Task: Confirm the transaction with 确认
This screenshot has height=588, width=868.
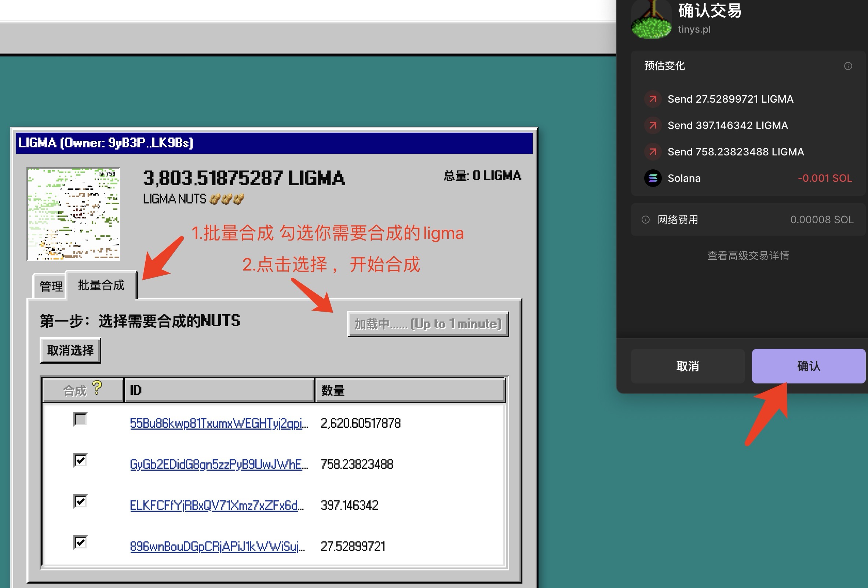Action: (809, 366)
